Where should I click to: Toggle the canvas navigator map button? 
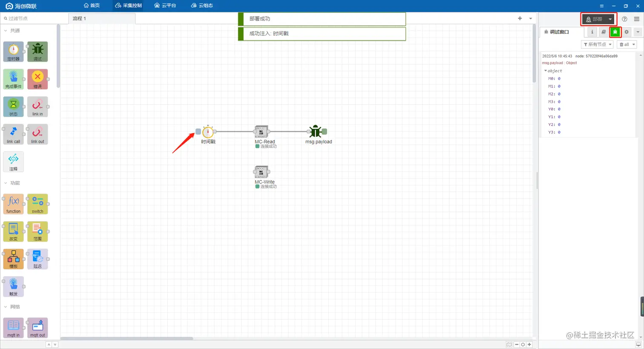[x=509, y=344]
